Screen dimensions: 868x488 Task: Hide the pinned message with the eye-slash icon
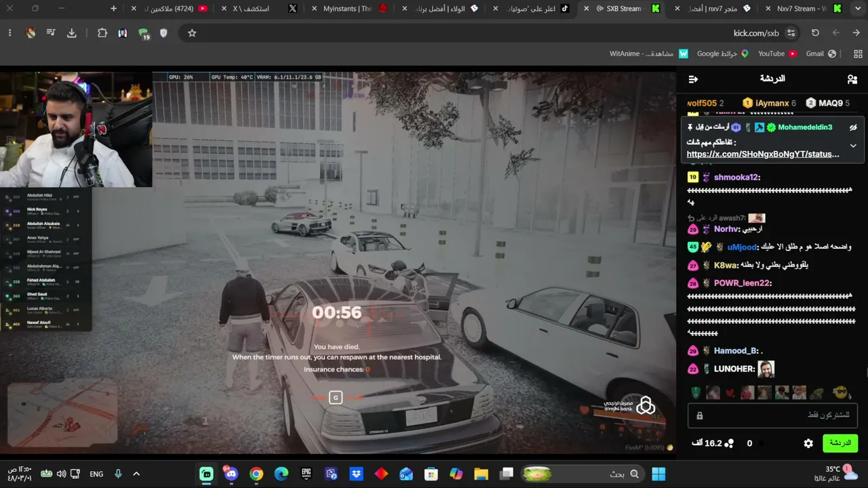(x=853, y=127)
